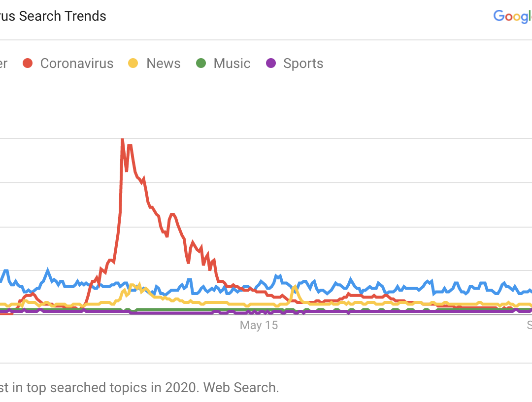Select the Sports legend label text
The width and height of the screenshot is (532, 402).
click(x=303, y=64)
